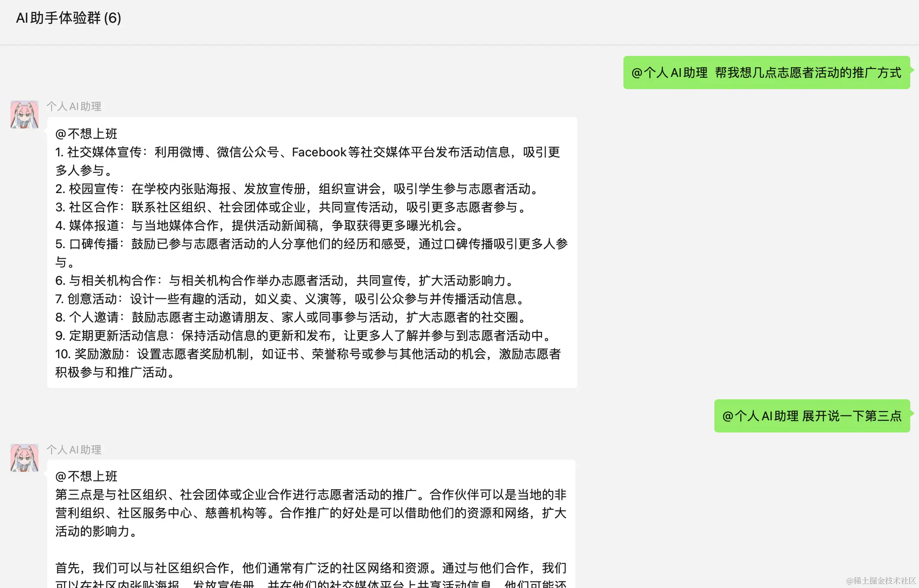Click the AI助手体验群 (6) group title

[69, 18]
